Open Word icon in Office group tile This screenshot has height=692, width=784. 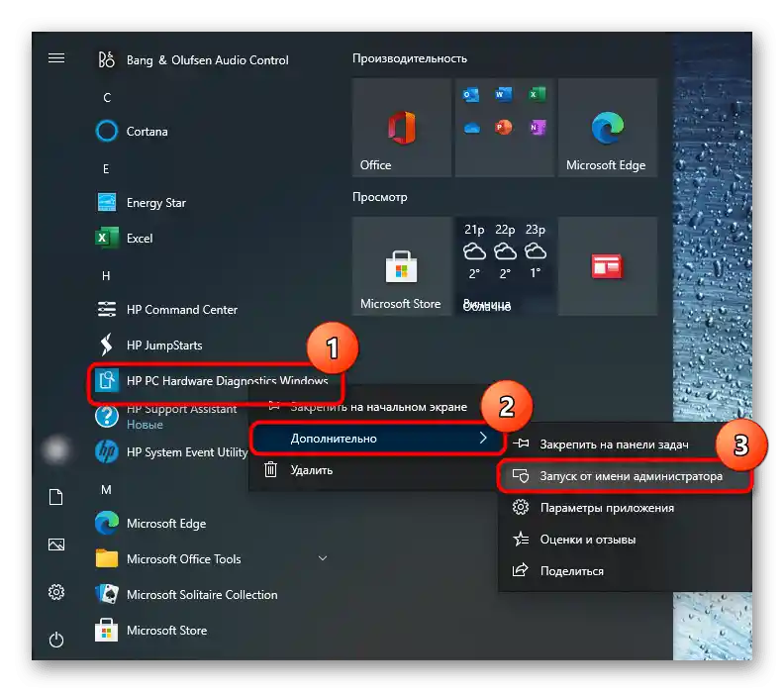click(504, 94)
